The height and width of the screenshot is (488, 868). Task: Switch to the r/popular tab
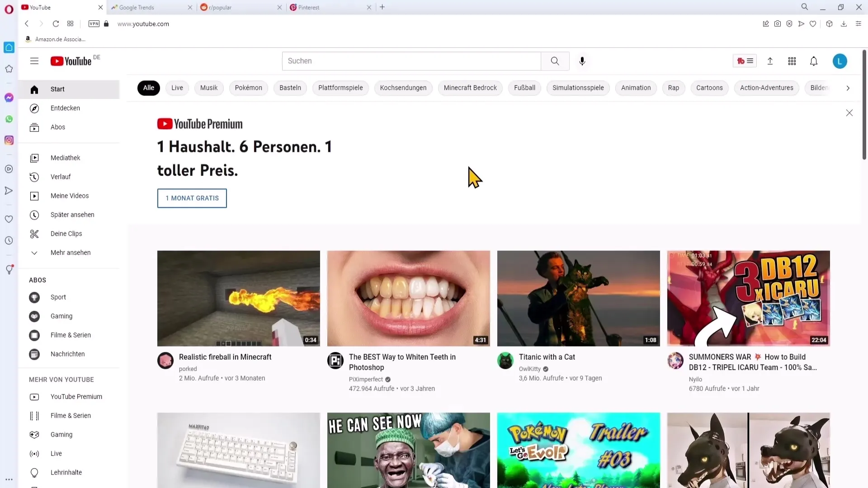coord(241,7)
